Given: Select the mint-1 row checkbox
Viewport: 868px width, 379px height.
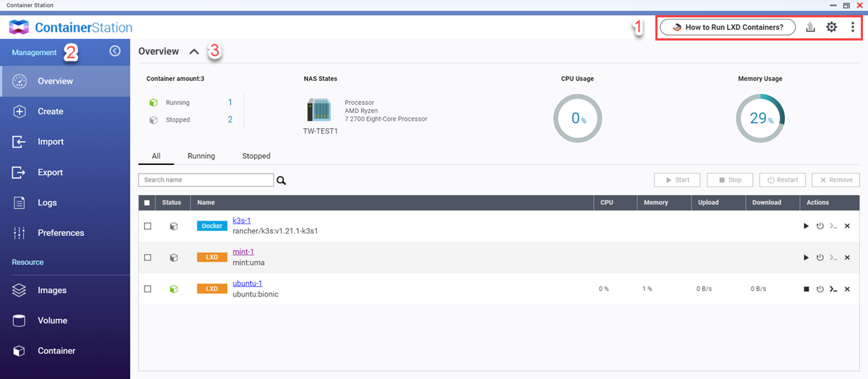Looking at the screenshot, I should (x=148, y=257).
